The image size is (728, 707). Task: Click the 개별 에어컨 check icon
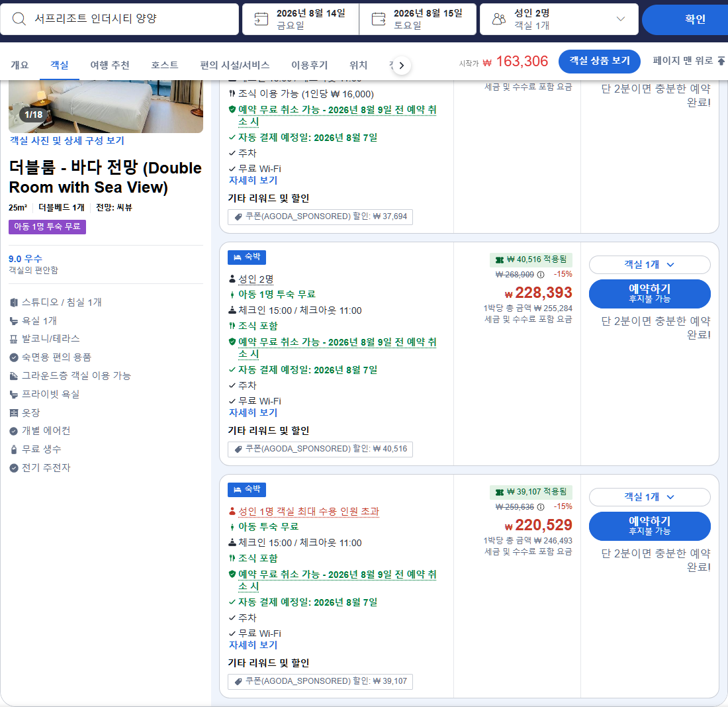[x=14, y=431]
